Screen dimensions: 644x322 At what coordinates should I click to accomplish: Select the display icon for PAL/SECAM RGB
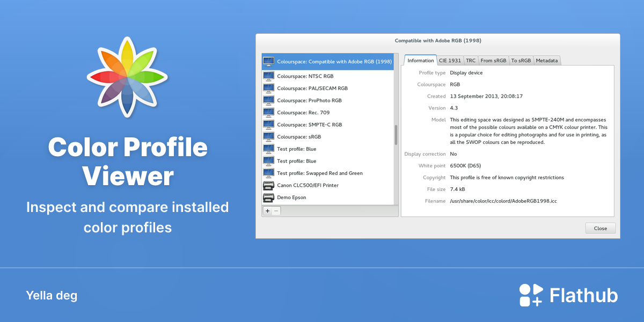268,88
